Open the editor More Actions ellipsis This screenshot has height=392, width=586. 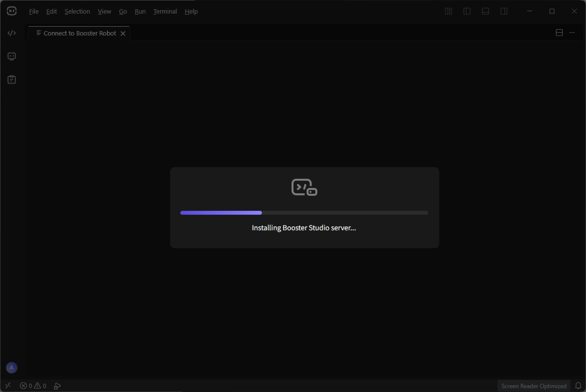pos(572,33)
